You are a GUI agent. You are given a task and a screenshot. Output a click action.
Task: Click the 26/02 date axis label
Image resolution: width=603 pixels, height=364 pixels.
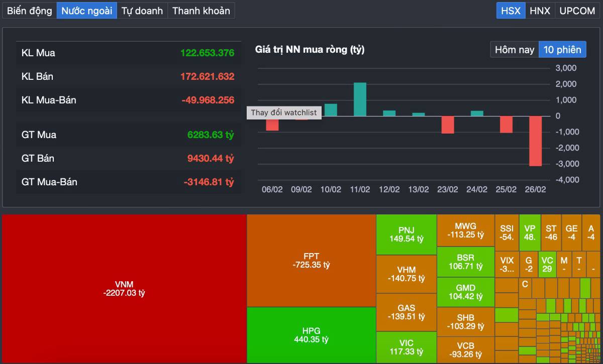pos(535,189)
